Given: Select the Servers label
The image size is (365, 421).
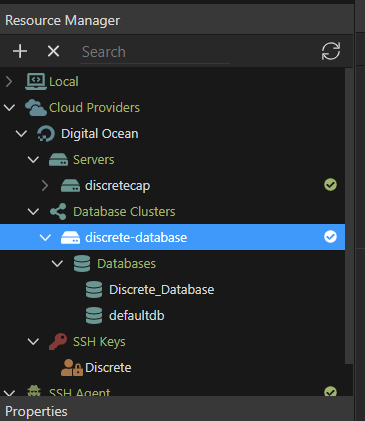Looking at the screenshot, I should 94,160.
